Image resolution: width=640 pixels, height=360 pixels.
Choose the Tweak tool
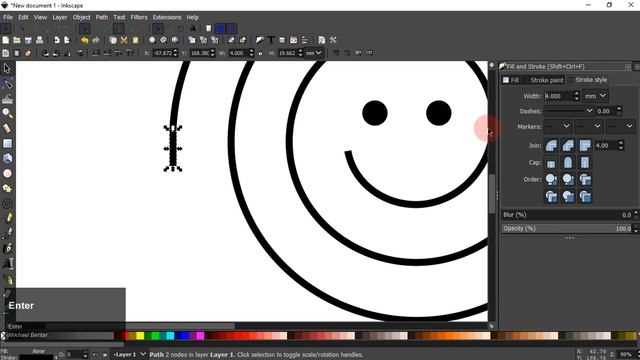pos(7,99)
